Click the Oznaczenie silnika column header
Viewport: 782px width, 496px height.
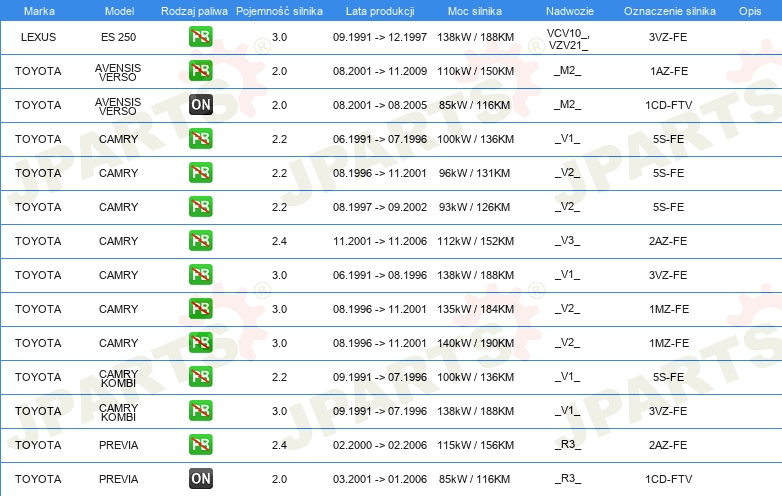670,11
